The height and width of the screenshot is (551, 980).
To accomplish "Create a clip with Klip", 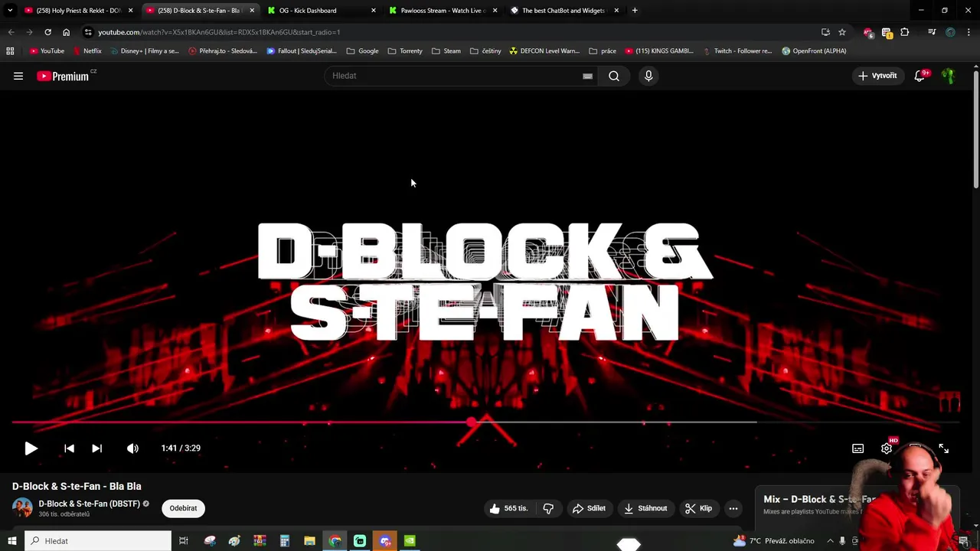I will click(698, 508).
